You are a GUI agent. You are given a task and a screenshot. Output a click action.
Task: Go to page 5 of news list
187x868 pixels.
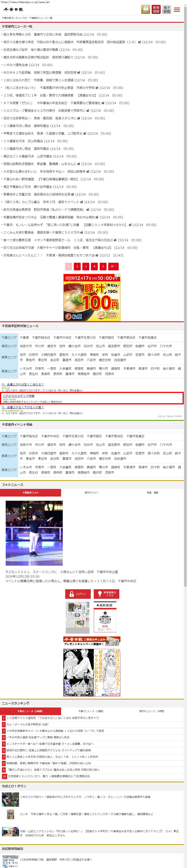pos(103,267)
